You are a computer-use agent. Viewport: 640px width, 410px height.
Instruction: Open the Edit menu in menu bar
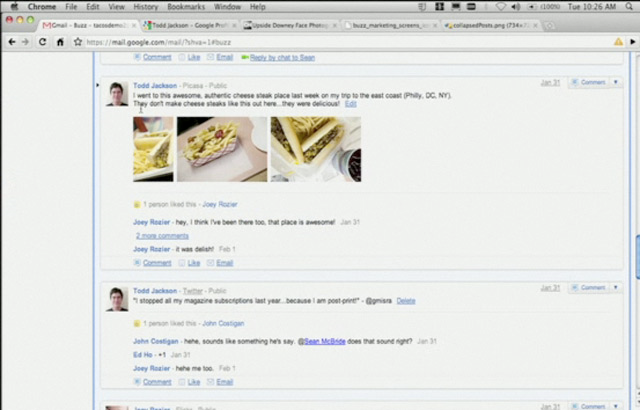(93, 7)
